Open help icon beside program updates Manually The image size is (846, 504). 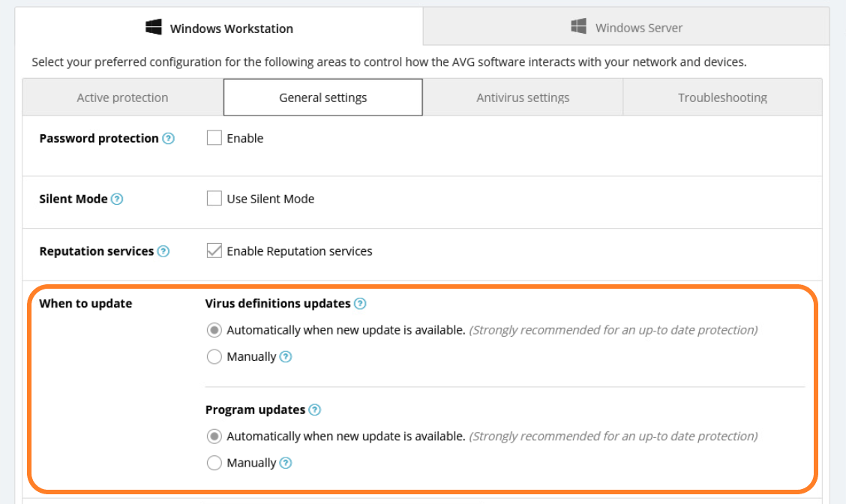tap(286, 463)
